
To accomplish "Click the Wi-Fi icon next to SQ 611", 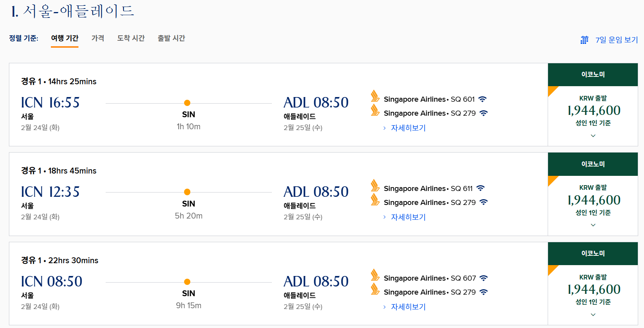I will pos(480,188).
